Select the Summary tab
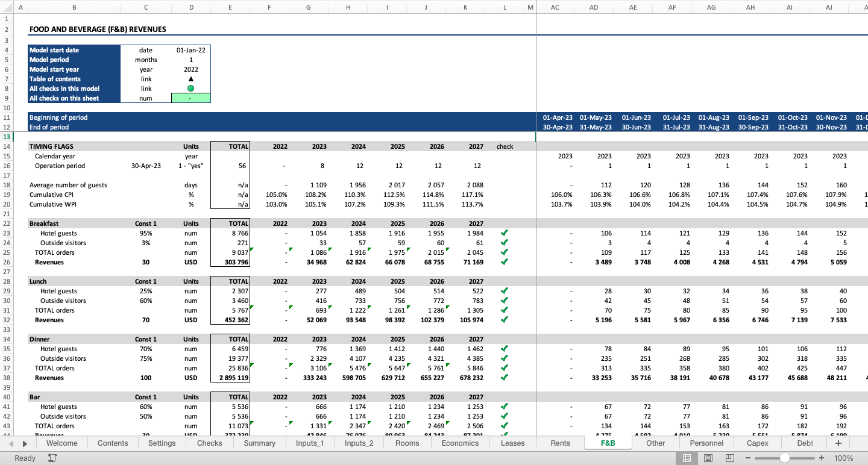Screen dimensions: 868x465 pyautogui.click(x=259, y=443)
